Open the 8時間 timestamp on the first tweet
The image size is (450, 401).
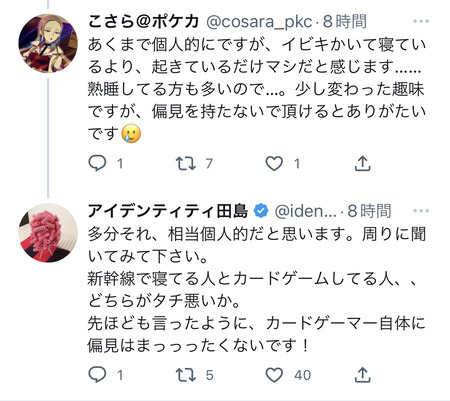pyautogui.click(x=345, y=22)
